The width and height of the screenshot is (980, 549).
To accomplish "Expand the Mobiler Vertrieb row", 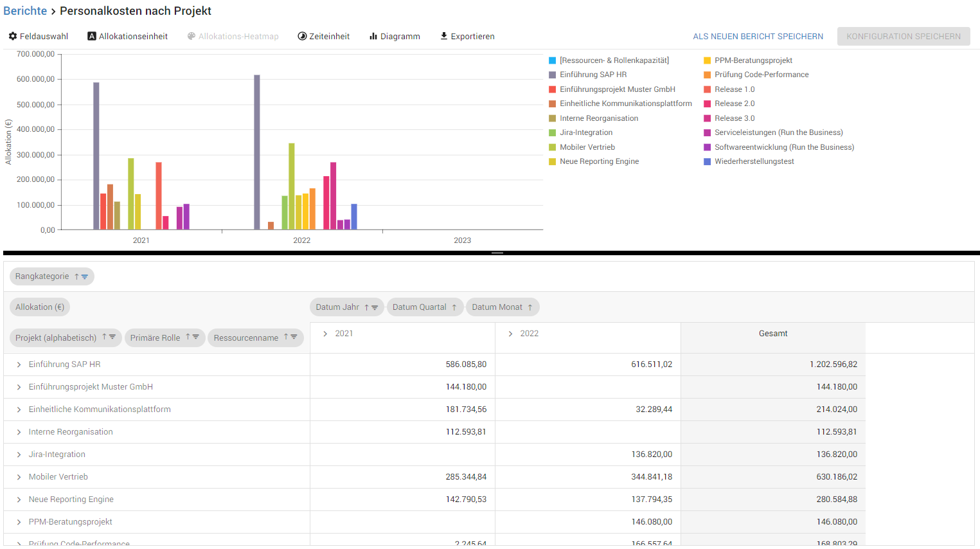I will tap(19, 477).
